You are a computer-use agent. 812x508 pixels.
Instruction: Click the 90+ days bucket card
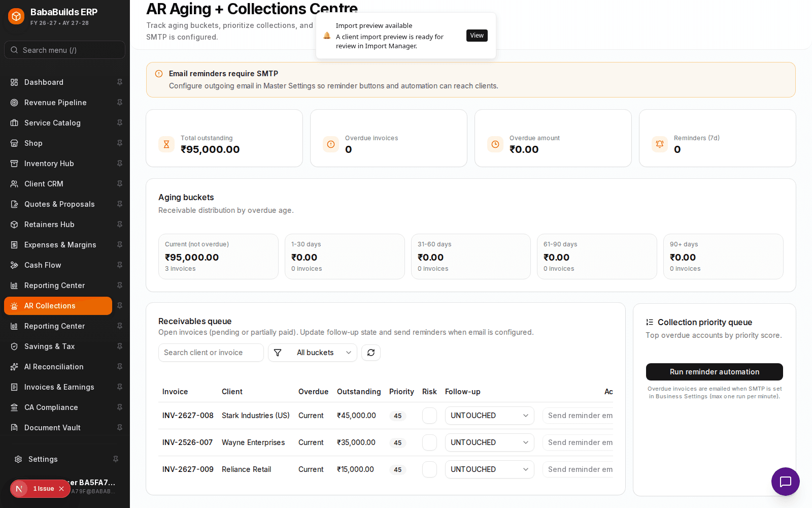pos(723,257)
